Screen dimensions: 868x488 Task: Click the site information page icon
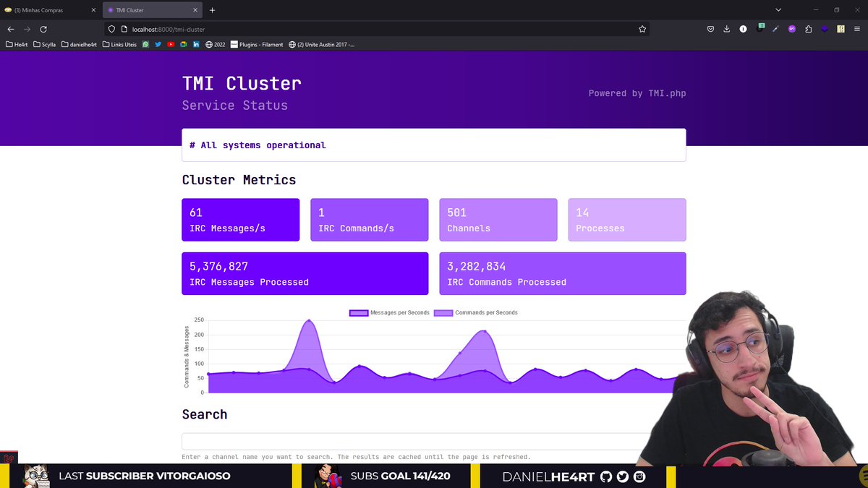coord(124,29)
